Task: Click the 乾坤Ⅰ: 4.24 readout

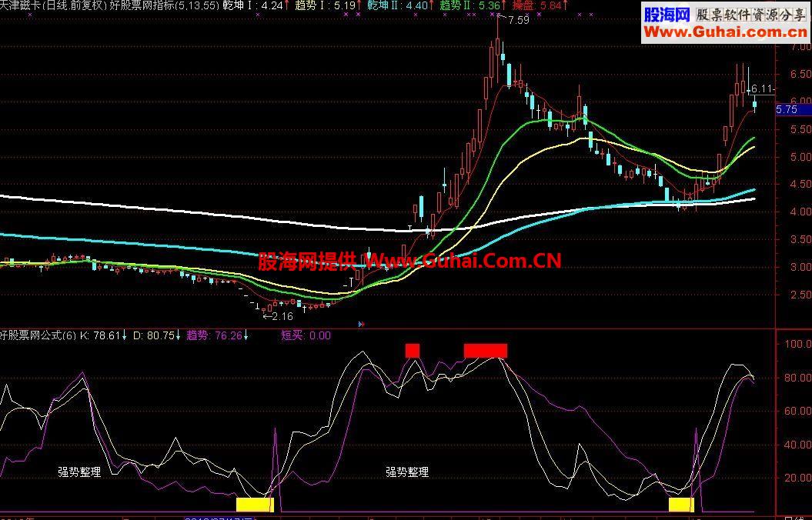Action: click(x=256, y=6)
